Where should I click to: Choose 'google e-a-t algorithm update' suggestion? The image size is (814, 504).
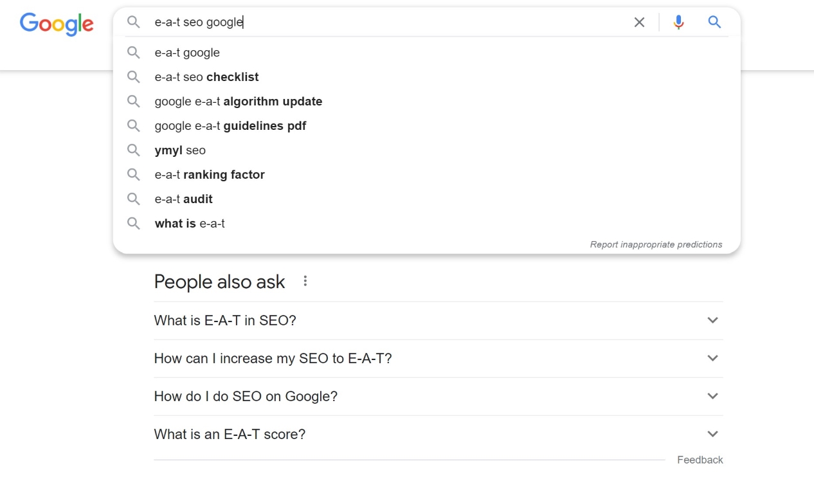[x=427, y=102]
